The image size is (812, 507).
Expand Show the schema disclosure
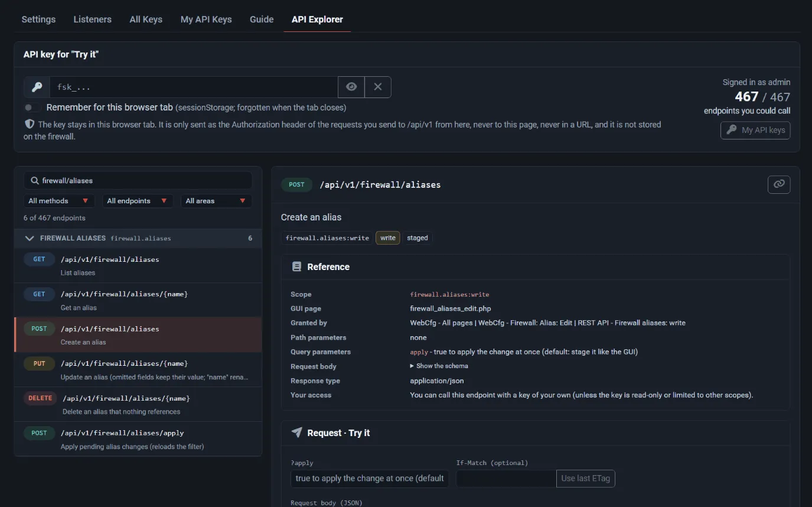coord(439,366)
